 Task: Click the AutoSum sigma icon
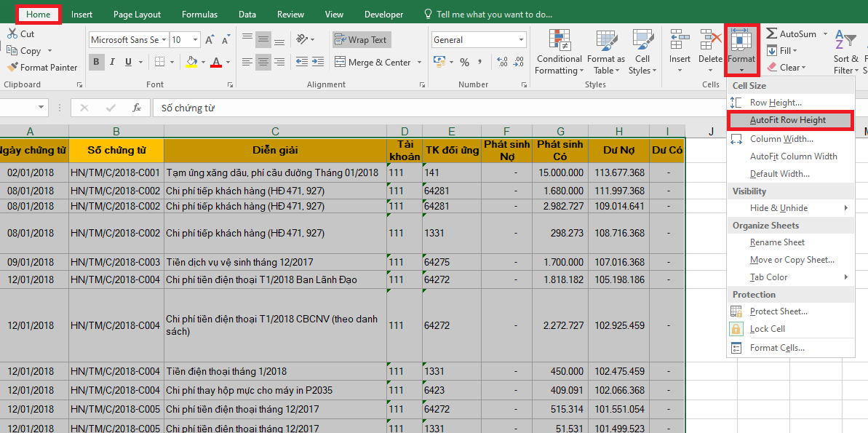pos(771,34)
